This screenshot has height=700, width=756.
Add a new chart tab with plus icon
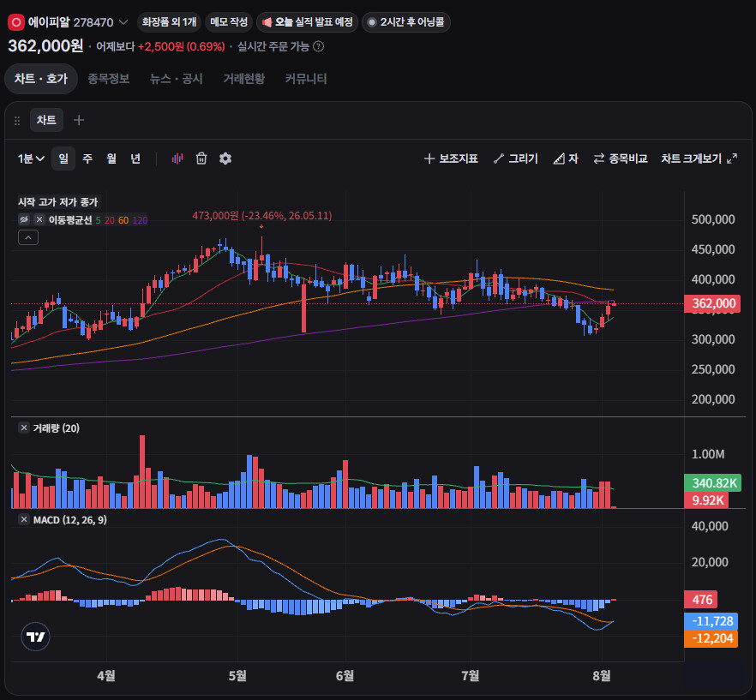(79, 120)
